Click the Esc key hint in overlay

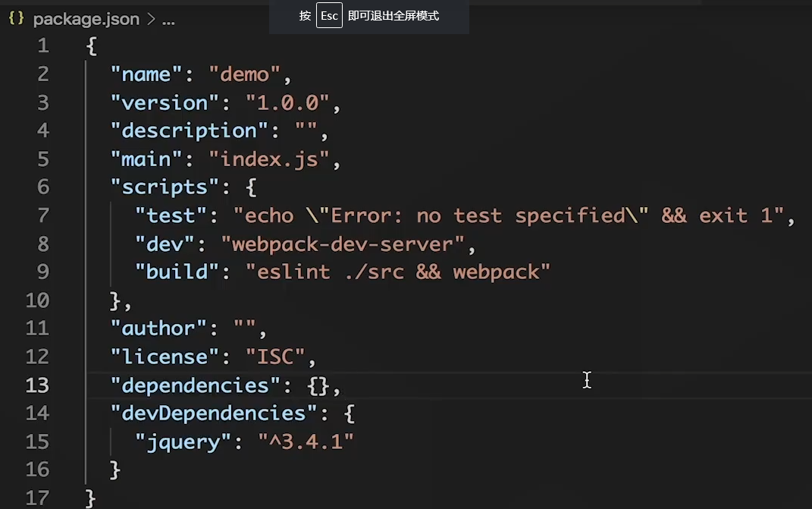point(329,15)
